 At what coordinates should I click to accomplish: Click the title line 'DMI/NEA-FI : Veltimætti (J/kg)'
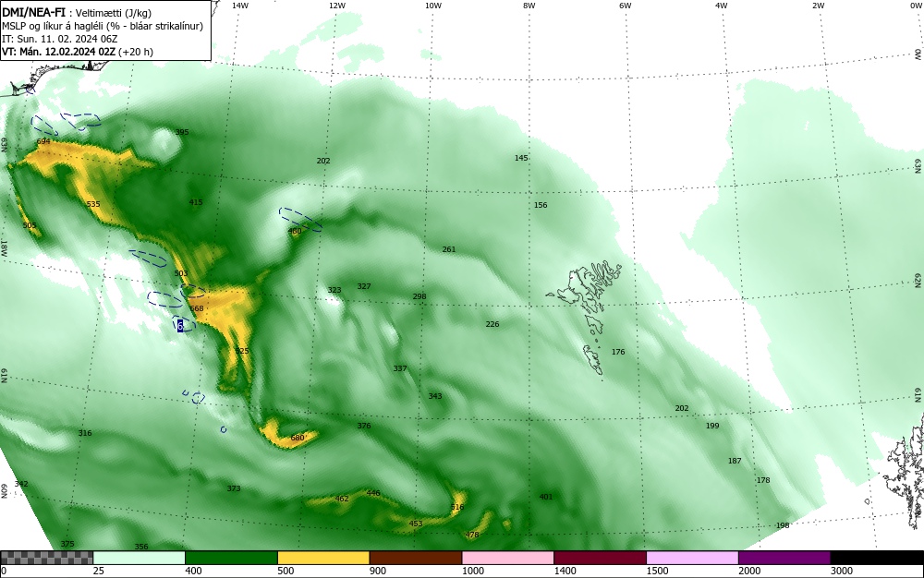[78, 13]
